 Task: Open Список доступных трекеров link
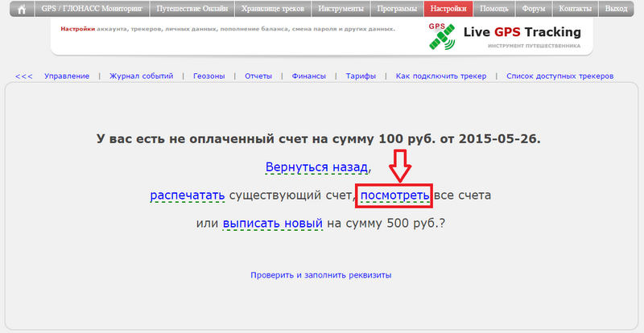coord(559,76)
